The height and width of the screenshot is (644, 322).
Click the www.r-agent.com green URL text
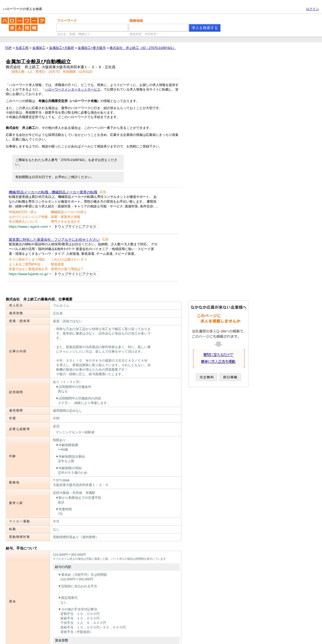pyautogui.click(x=28, y=227)
